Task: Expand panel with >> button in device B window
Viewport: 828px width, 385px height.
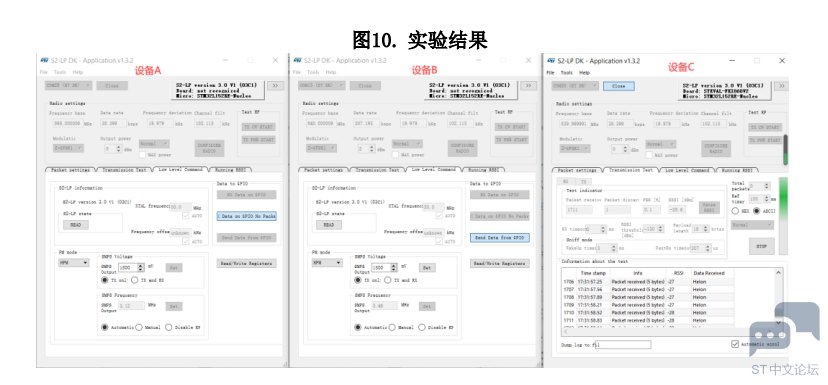Action: 528,86
